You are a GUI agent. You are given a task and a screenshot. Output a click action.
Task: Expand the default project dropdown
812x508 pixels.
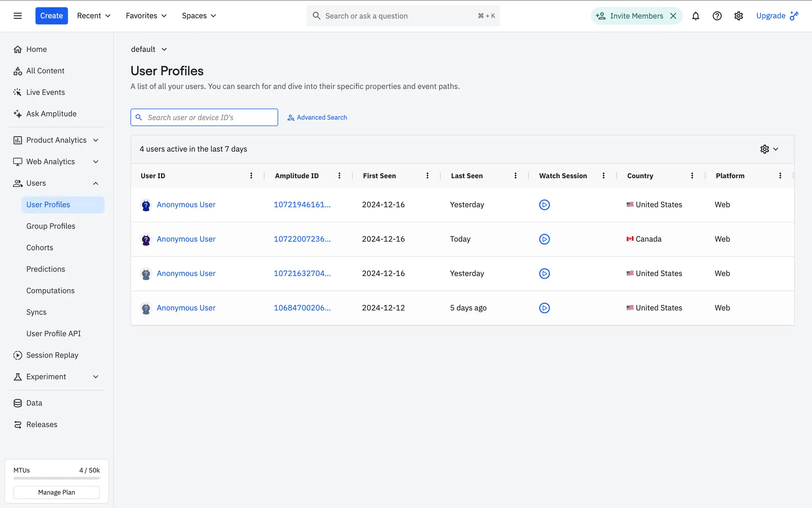pos(149,50)
